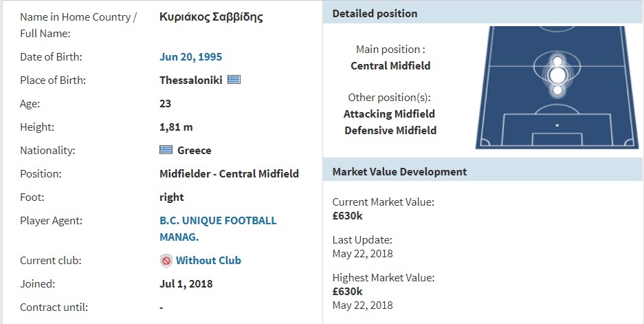Image resolution: width=644 pixels, height=324 pixels.
Task: Click the player name Κυριάκος Σαββίδης
Action: pyautogui.click(x=211, y=17)
